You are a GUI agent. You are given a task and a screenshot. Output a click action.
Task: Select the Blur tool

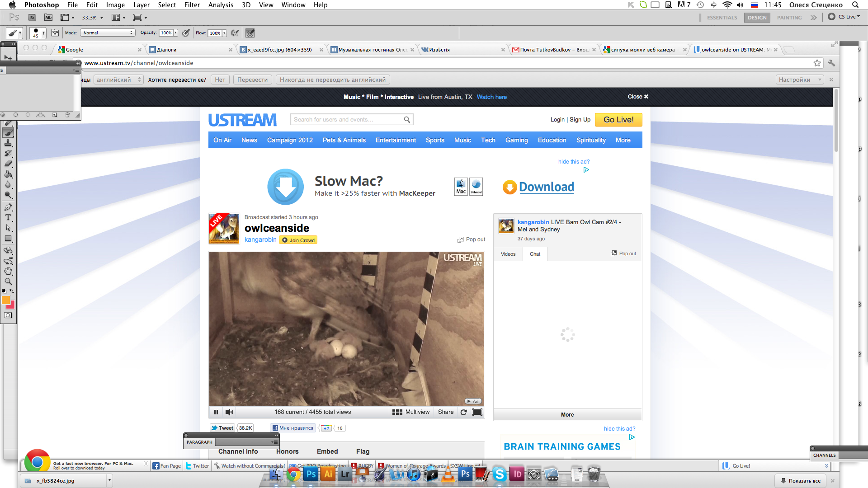pyautogui.click(x=8, y=184)
